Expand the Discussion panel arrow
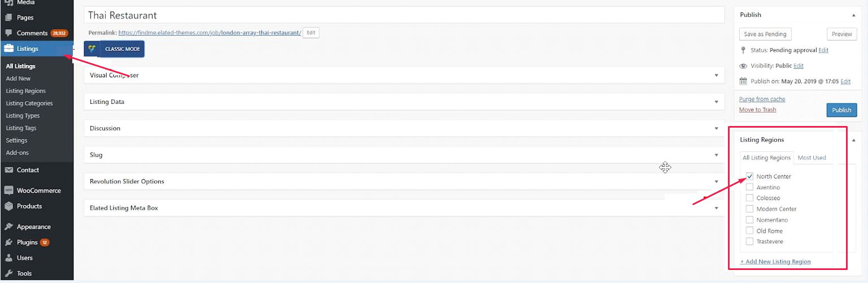868x283 pixels. (x=716, y=128)
